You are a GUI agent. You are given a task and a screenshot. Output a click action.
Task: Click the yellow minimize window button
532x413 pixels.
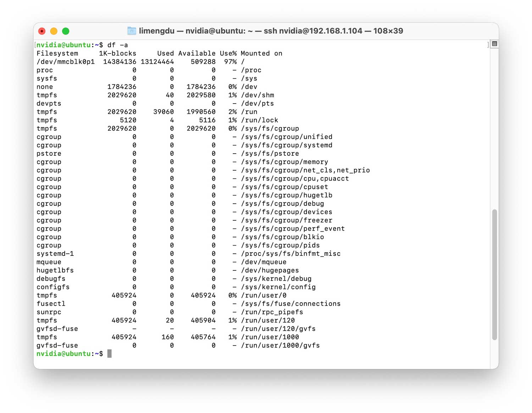coord(54,31)
